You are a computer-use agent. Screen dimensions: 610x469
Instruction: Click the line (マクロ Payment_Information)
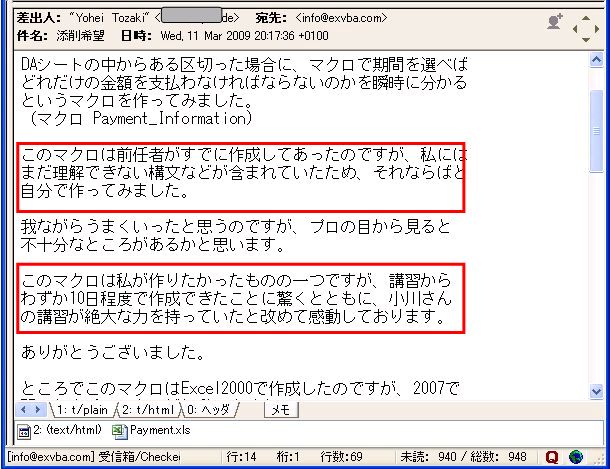pos(140,118)
